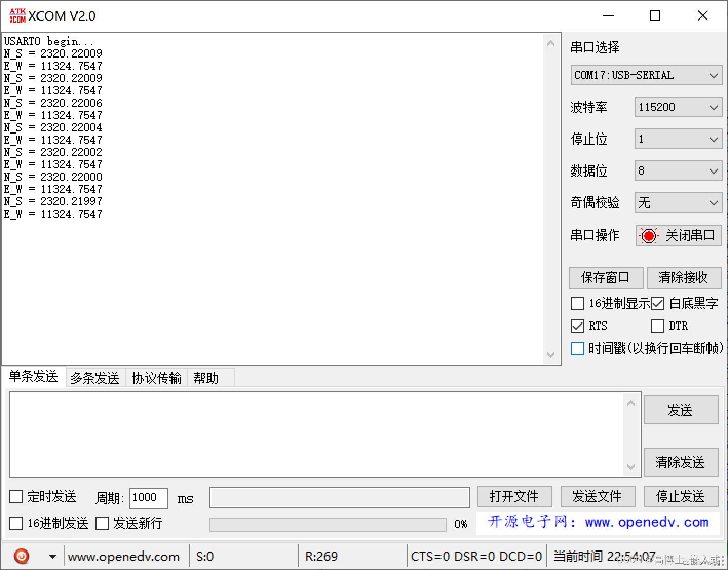Image resolution: width=728 pixels, height=570 pixels.
Task: Click the CTS=0 DSR=0 DCD=0 status
Action: [x=476, y=557]
